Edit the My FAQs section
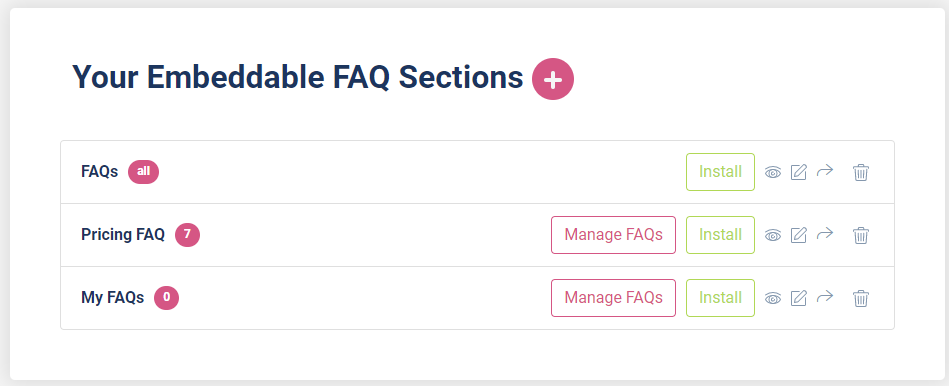Image resolution: width=949 pixels, height=386 pixels. [x=799, y=298]
